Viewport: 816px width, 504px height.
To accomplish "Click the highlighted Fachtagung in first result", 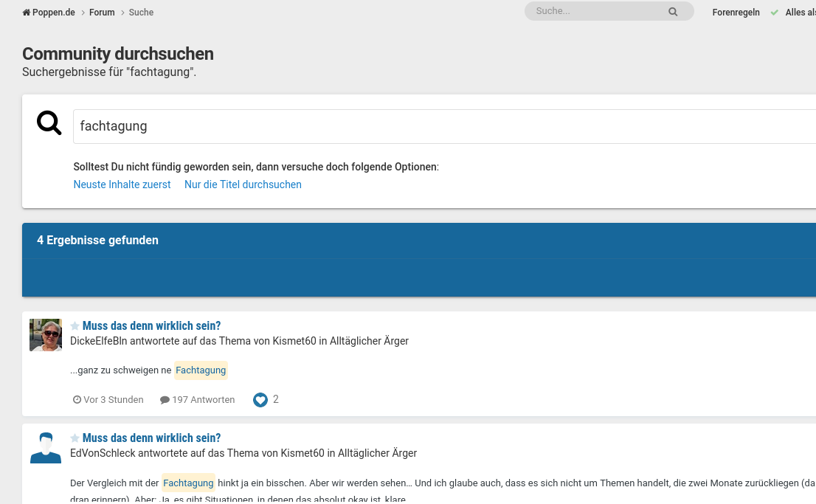I will (x=201, y=370).
